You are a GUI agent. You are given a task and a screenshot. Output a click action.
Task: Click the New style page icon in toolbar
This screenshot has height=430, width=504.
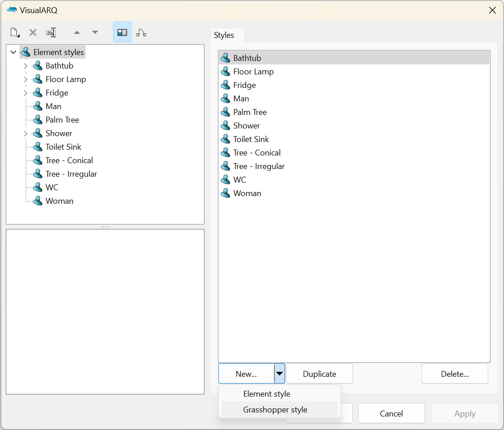pos(15,32)
